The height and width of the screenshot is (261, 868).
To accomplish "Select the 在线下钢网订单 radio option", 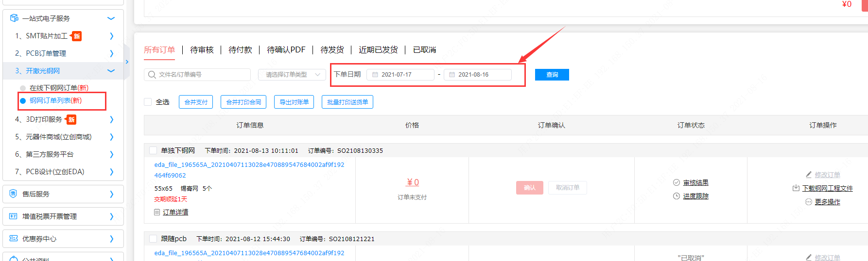I will pos(23,88).
